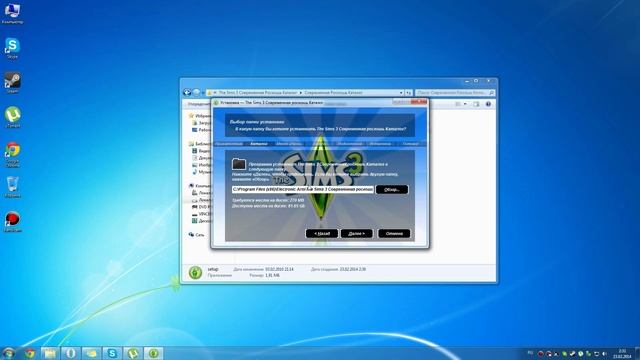Select Libraries in Explorer navigation pane

199,144
